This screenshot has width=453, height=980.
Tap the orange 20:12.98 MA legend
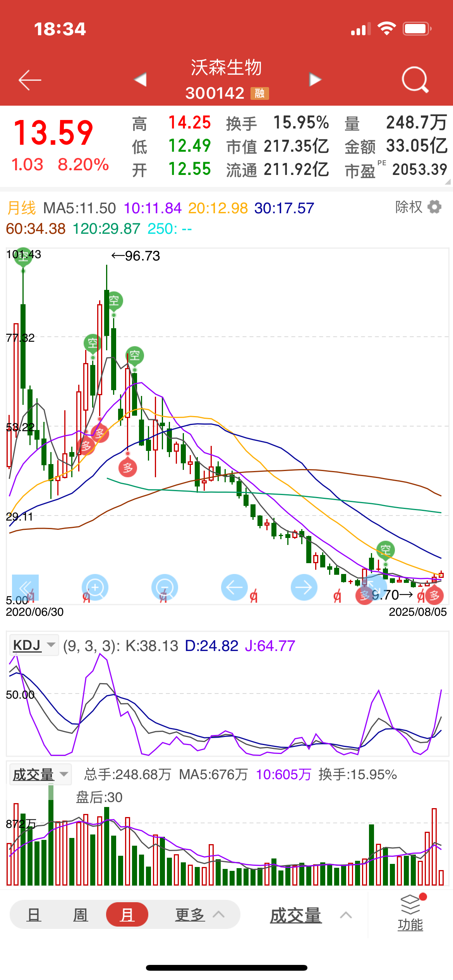click(x=218, y=208)
